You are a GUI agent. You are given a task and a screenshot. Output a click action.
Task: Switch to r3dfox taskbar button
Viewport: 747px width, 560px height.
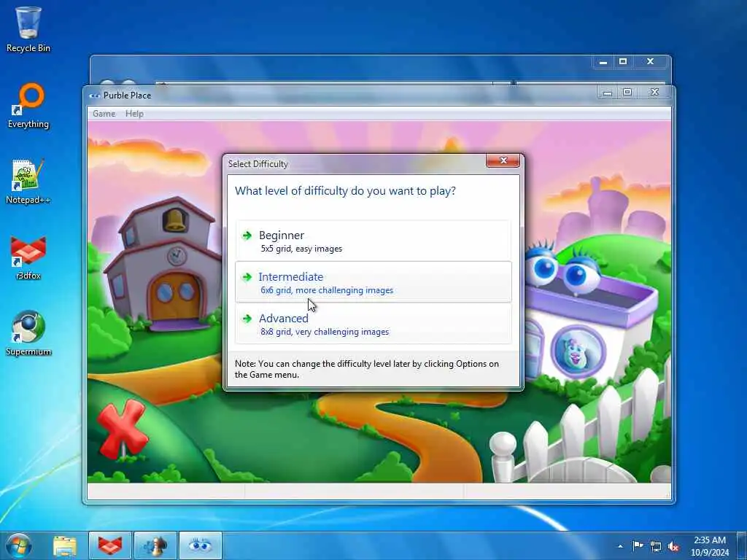coord(110,545)
